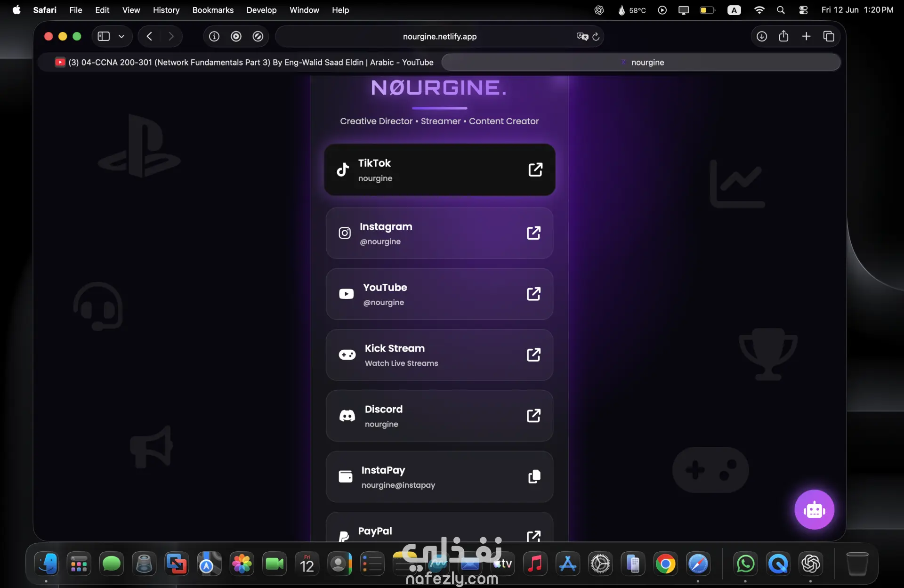
Task: Open App Store from the Dock
Action: click(568, 564)
